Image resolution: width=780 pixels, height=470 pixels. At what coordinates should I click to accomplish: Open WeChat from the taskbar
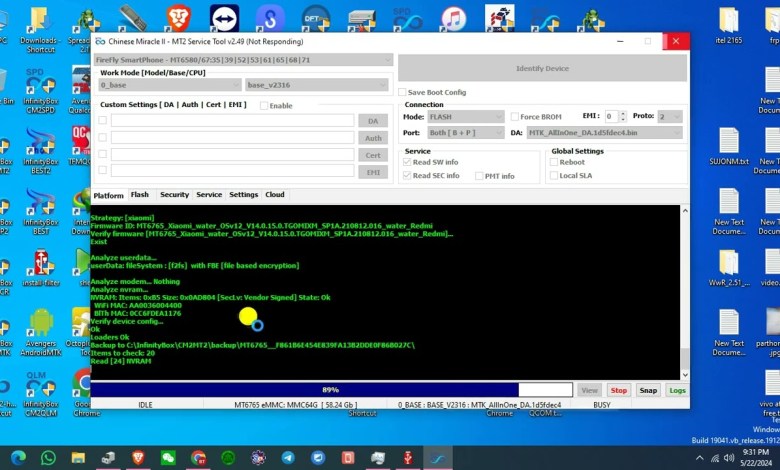click(x=168, y=458)
